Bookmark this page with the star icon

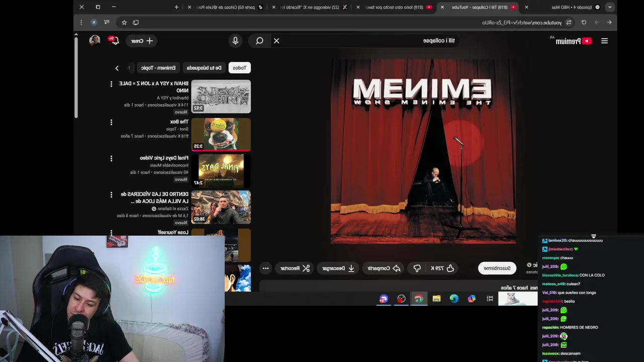(124, 22)
